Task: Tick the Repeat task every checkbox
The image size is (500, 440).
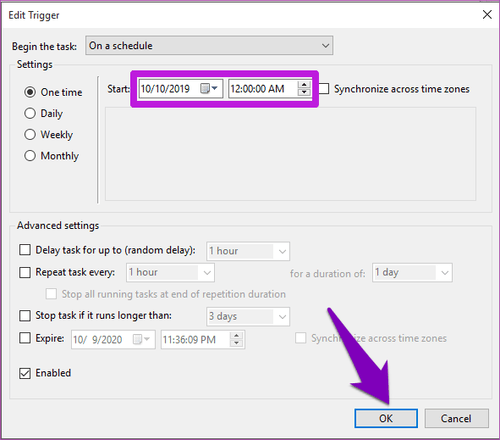Action: [25, 272]
